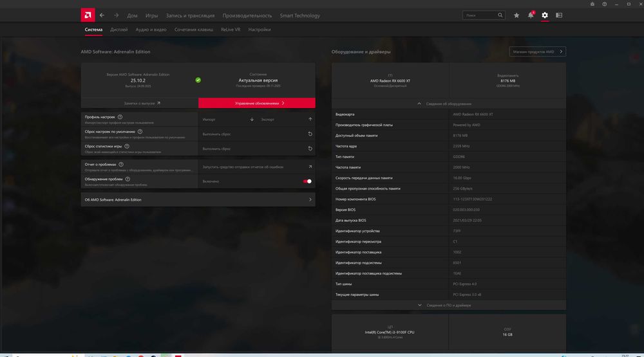Click help icon beside Профиль настроек
The width and height of the screenshot is (644, 357).
(120, 116)
